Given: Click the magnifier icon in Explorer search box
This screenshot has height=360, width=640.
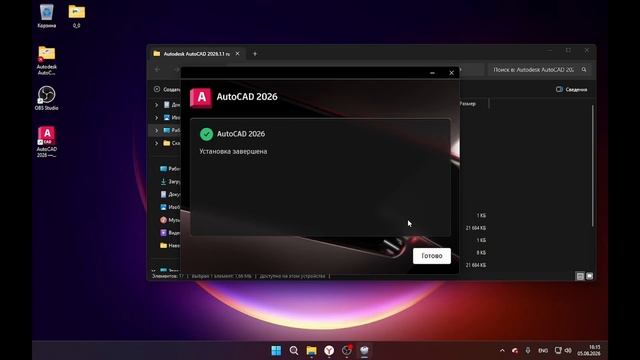Looking at the screenshot, I should 584,70.
